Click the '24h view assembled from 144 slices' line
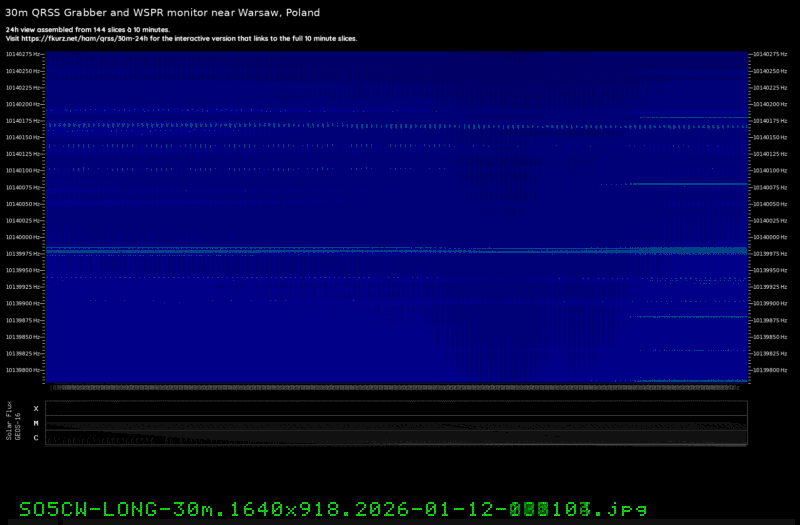Screen dimensions: 800x525 pos(88,30)
